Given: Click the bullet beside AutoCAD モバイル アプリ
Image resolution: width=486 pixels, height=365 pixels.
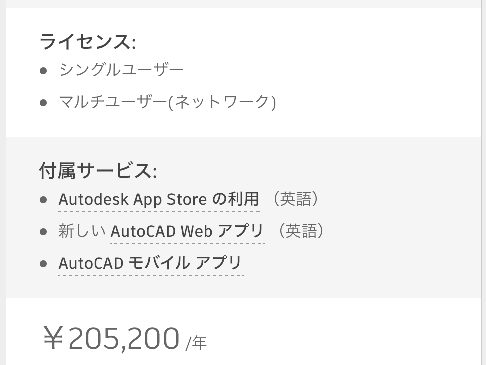Looking at the screenshot, I should coord(43,264).
